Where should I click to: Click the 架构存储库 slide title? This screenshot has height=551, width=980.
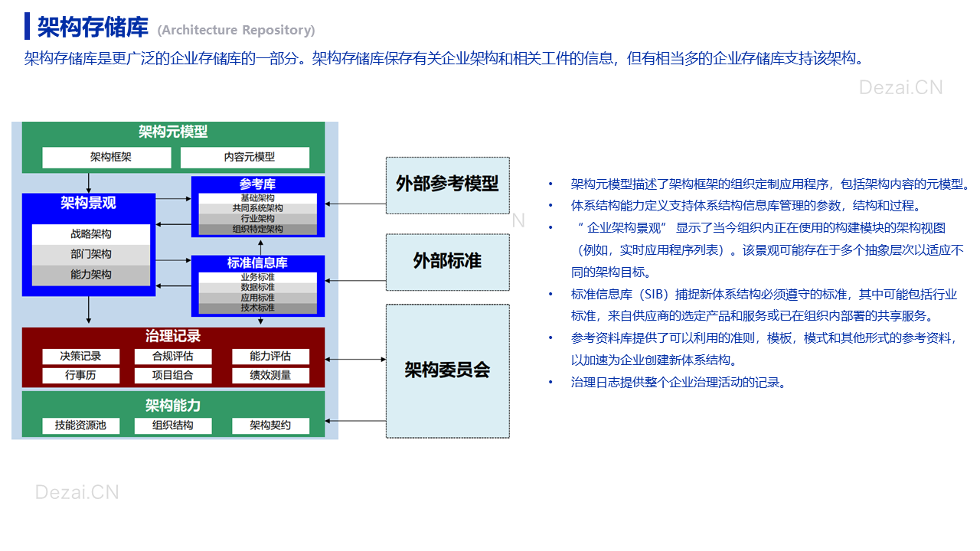click(93, 28)
